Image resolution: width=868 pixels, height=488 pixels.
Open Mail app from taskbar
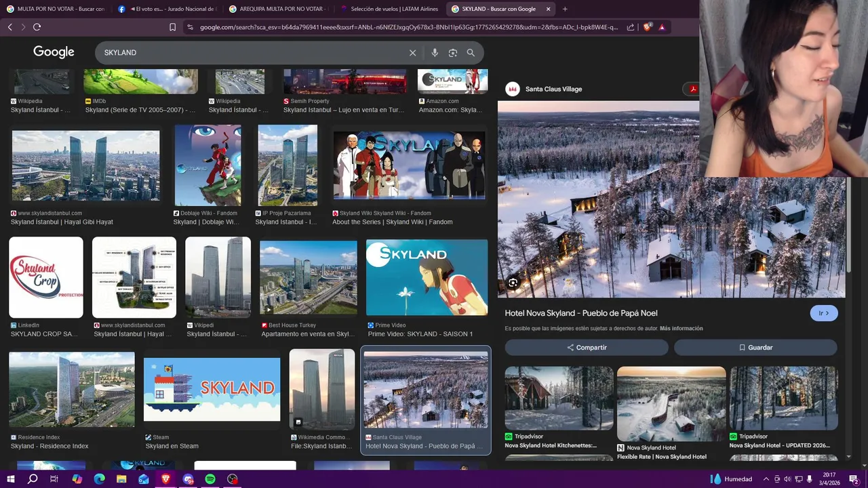point(144,479)
